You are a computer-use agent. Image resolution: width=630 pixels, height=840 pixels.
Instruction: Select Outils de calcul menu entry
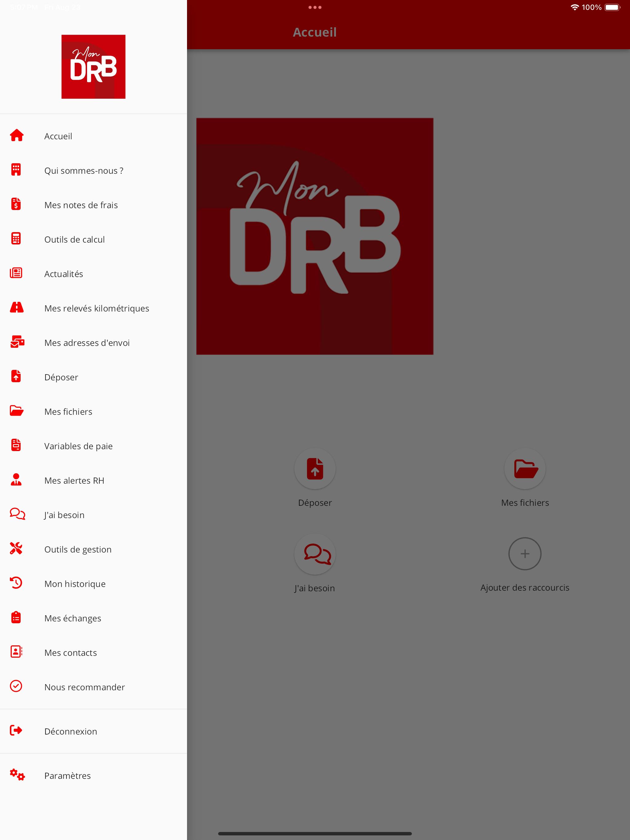coord(94,239)
